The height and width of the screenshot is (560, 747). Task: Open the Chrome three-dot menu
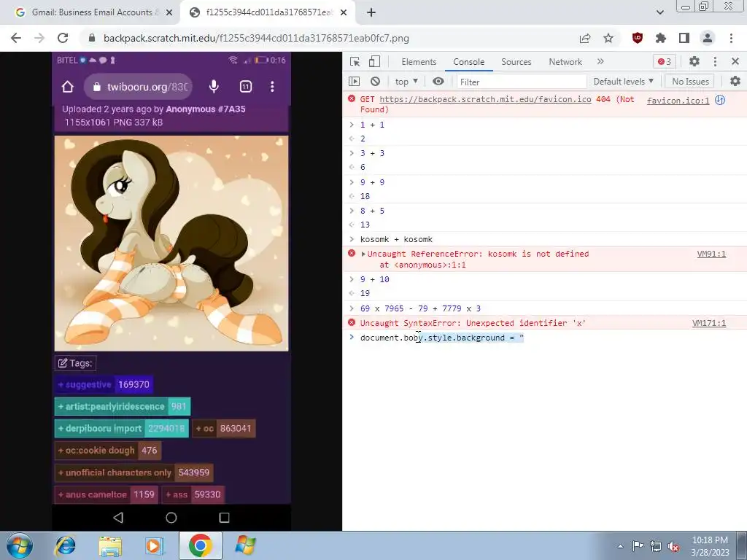point(731,38)
